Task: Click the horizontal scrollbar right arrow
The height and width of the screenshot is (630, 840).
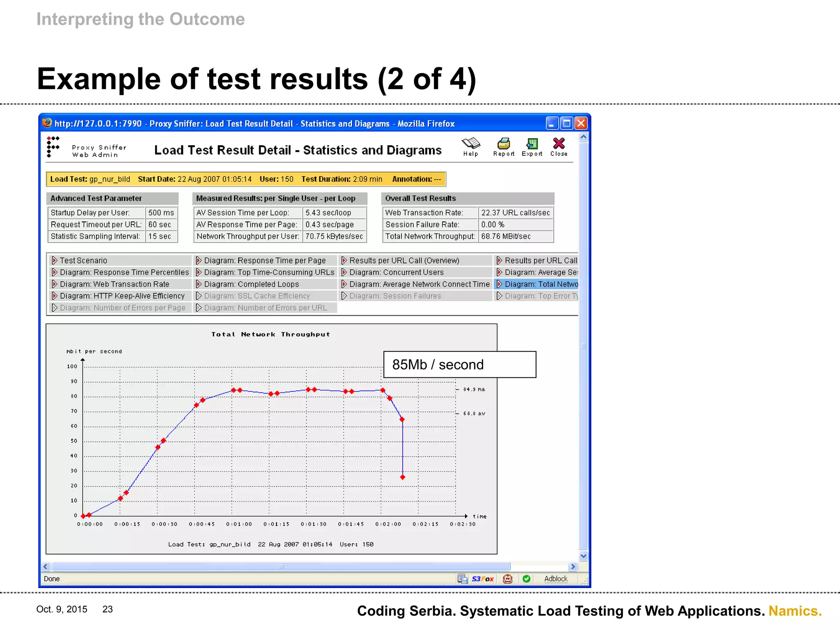Action: click(573, 566)
